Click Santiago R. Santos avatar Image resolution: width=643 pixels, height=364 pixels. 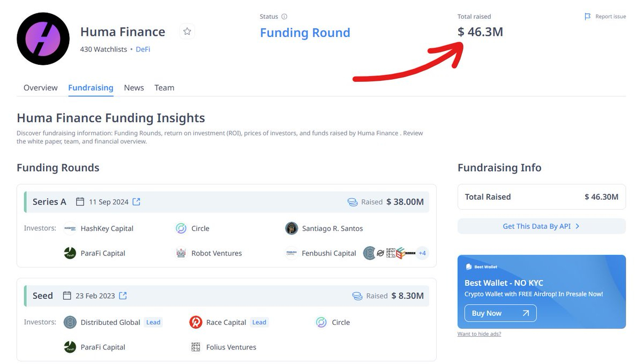(291, 229)
